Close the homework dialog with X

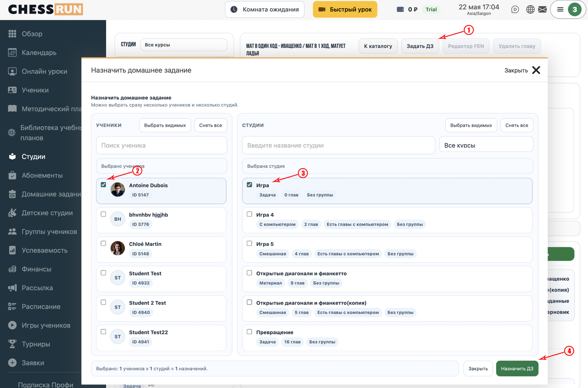[536, 70]
